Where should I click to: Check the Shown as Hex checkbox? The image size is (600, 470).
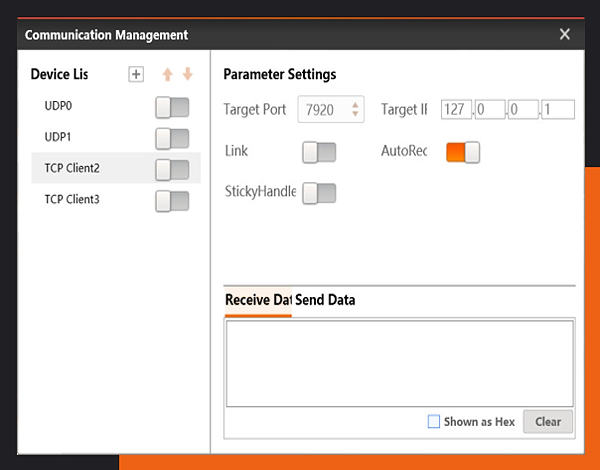click(x=434, y=421)
